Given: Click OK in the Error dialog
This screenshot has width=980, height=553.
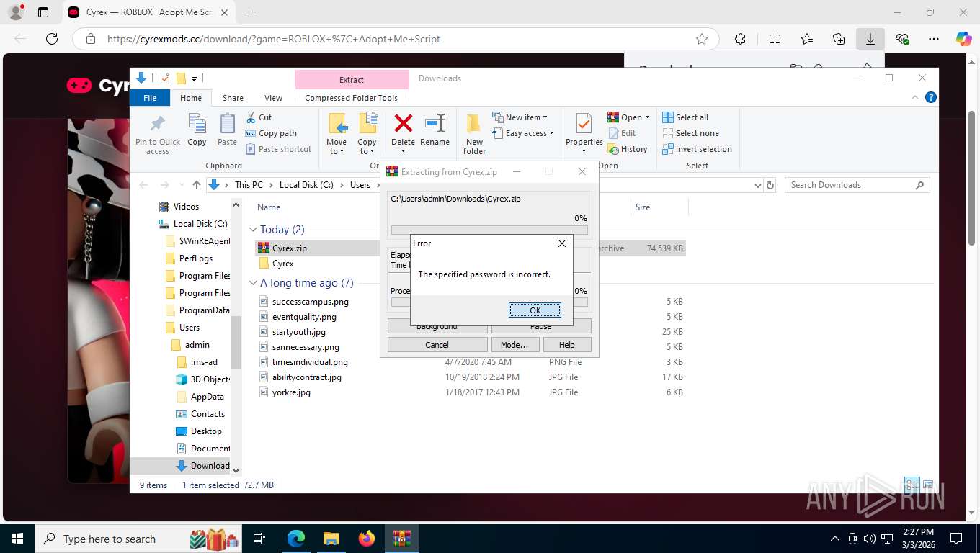Looking at the screenshot, I should coord(535,310).
